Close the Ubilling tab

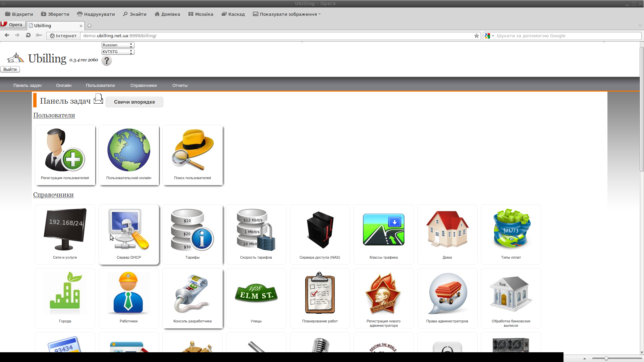pos(81,26)
